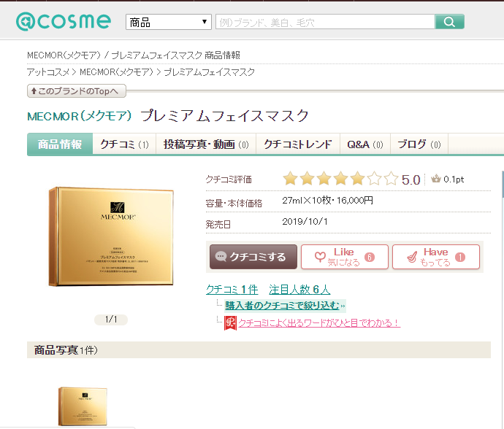Image resolution: width=504 pixels, height=429 pixels.
Task: Click MECMOR(メクモア) breadcrumb link
Action: tap(116, 72)
